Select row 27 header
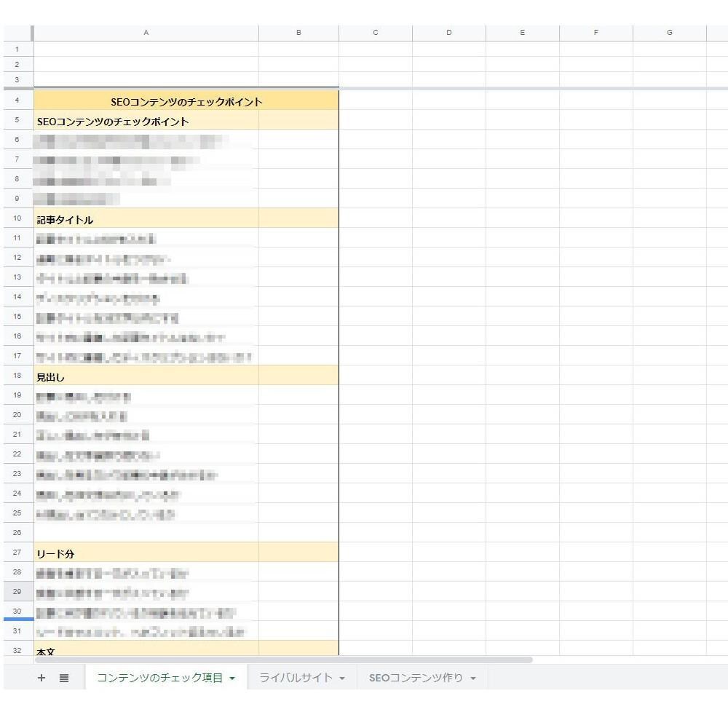The image size is (728, 728). coord(17,552)
